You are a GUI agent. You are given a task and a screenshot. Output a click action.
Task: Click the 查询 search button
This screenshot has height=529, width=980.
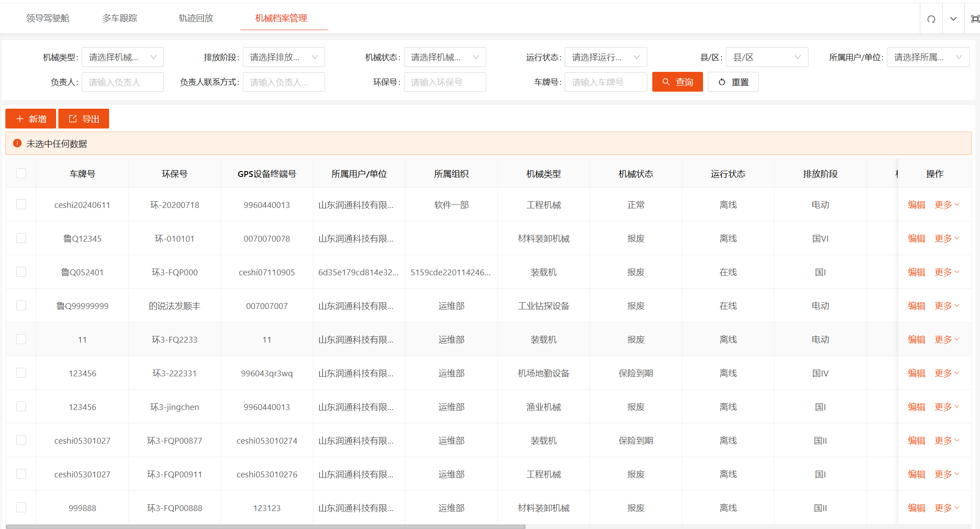coord(677,82)
